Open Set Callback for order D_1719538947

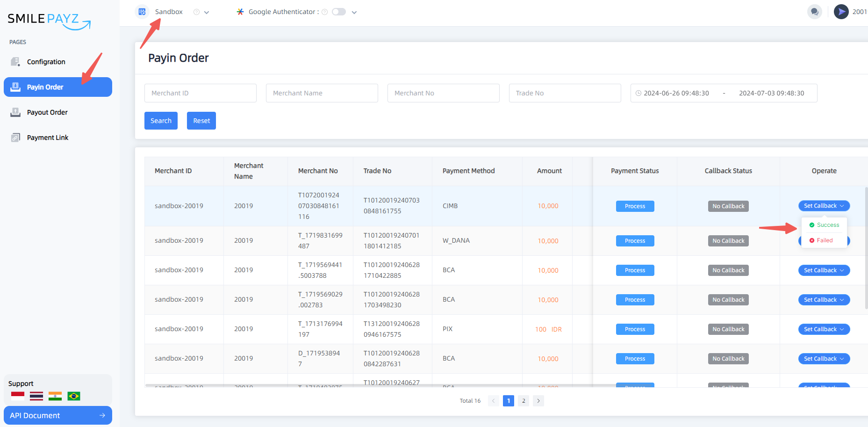[824, 359]
